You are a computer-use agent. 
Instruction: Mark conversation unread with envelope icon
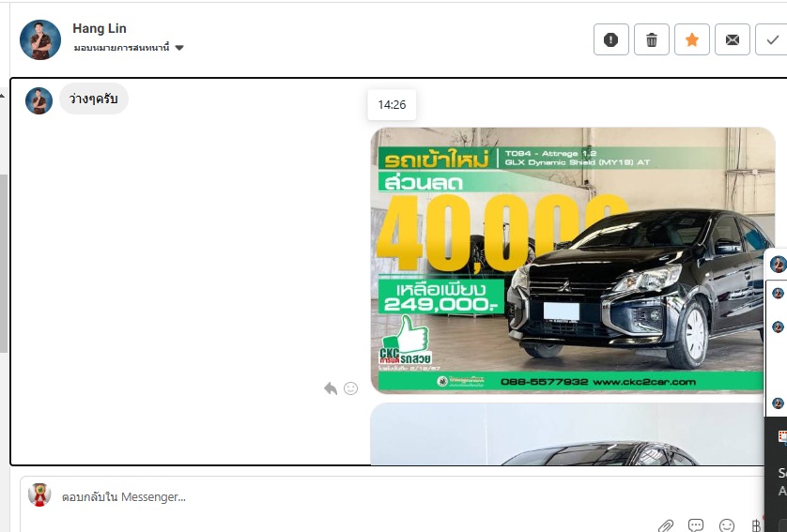pos(733,39)
